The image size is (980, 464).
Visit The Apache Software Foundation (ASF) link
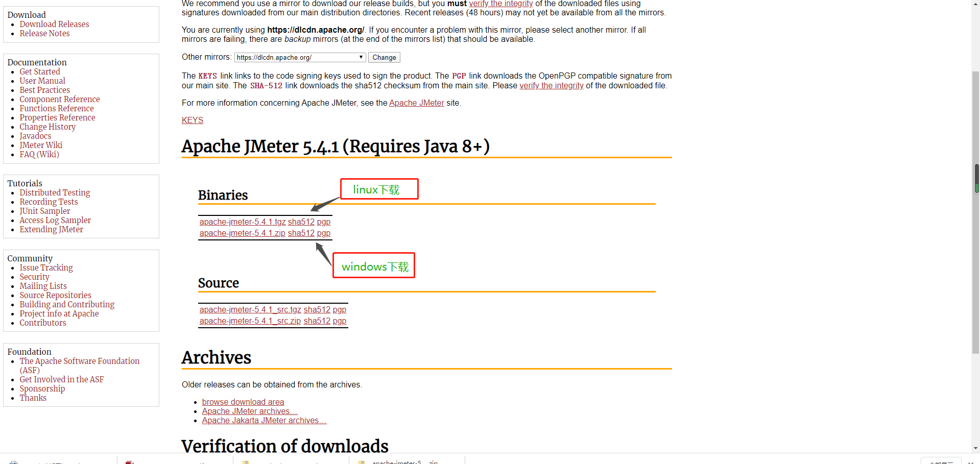click(79, 365)
